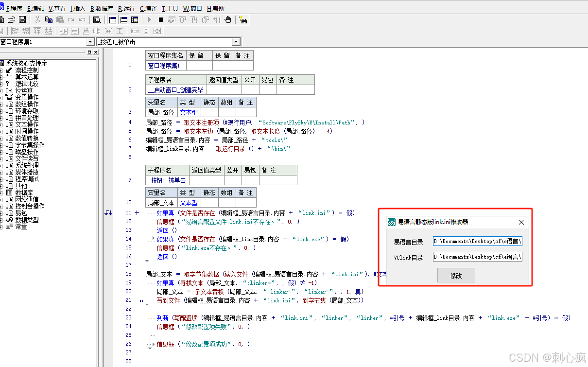Open the E.编辑 menu
The width and height of the screenshot is (588, 367).
click(x=35, y=8)
